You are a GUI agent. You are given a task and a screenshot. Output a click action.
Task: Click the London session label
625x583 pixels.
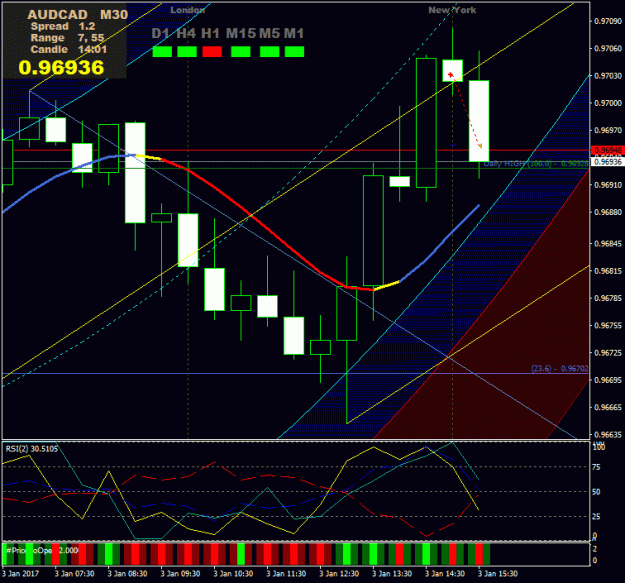(188, 10)
